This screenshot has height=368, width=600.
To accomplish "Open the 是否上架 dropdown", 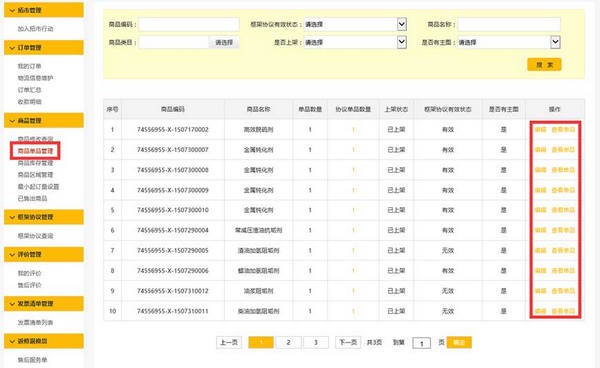I will [355, 42].
